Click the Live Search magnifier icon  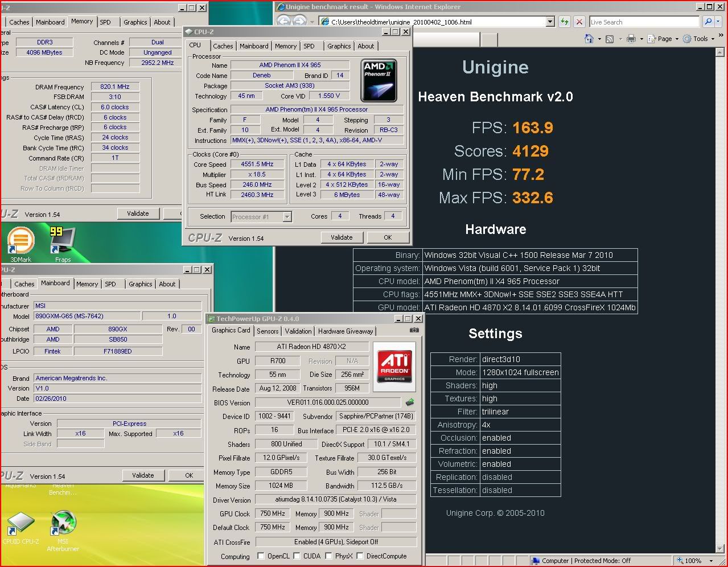tap(708, 22)
